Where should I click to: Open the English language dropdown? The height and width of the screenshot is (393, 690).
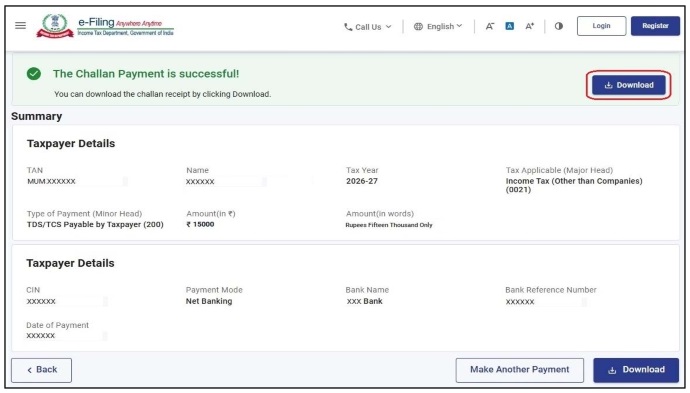point(438,26)
